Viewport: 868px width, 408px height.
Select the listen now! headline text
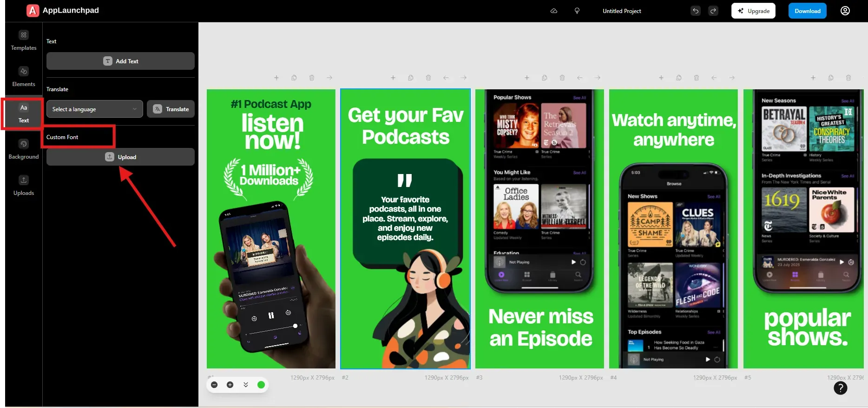[272, 132]
